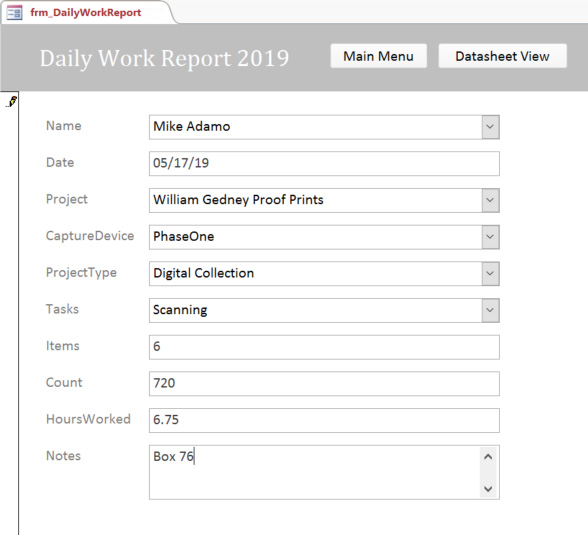Click the Notes scroll up arrow

(488, 457)
